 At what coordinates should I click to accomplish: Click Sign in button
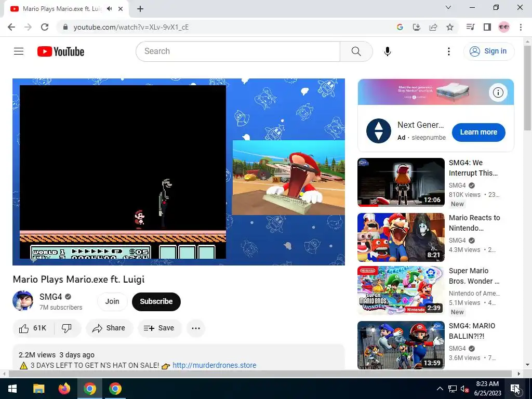[488, 51]
